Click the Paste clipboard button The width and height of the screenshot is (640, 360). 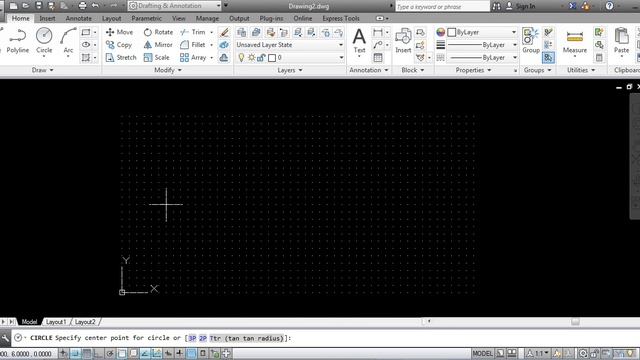[x=621, y=41]
